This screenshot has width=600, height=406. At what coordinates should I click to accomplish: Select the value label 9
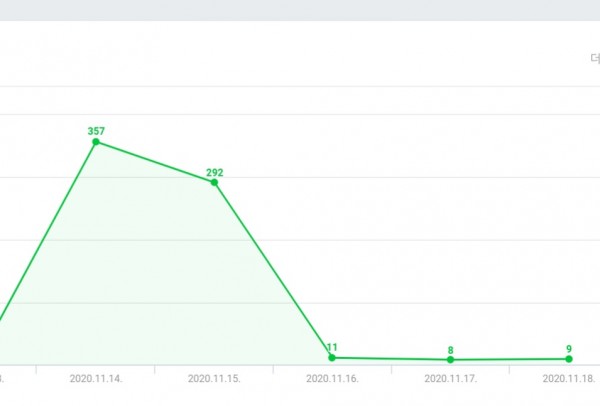(x=568, y=349)
